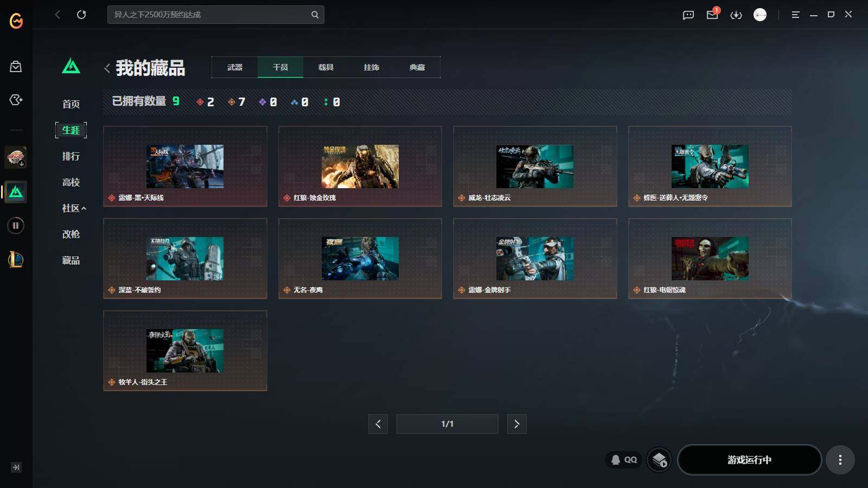The width and height of the screenshot is (868, 488).
Task: Open the hamburger menu in title bar
Action: [x=795, y=15]
